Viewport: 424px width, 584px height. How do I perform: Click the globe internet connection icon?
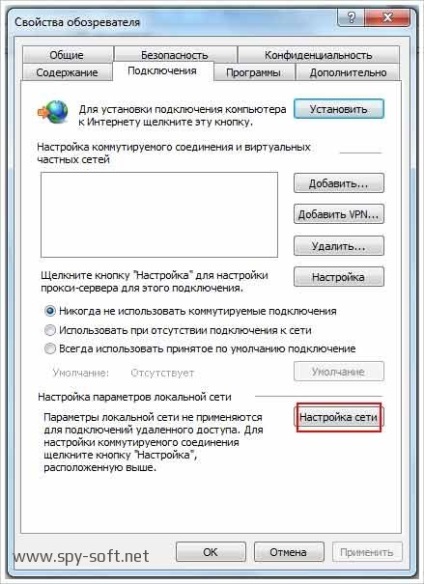point(53,112)
